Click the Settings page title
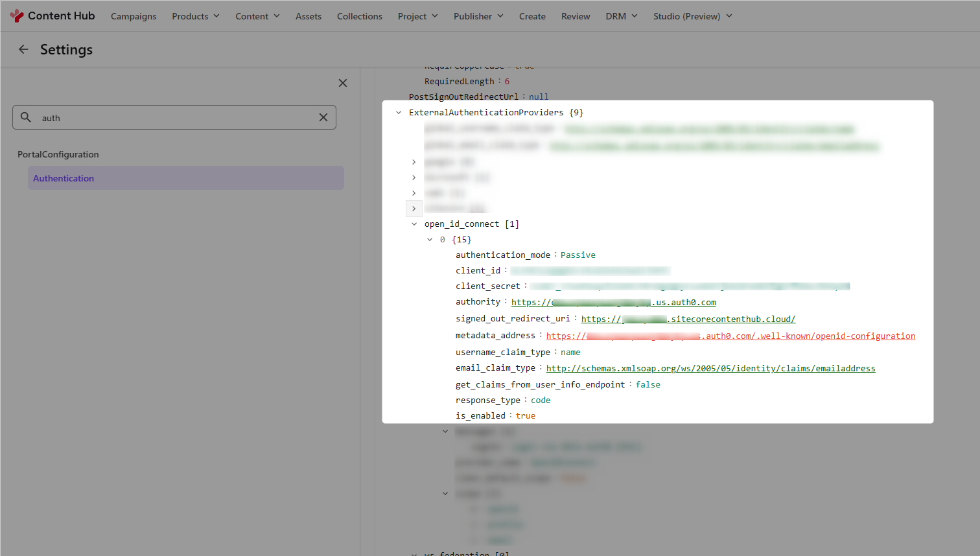The height and width of the screenshot is (556, 980). coord(66,49)
